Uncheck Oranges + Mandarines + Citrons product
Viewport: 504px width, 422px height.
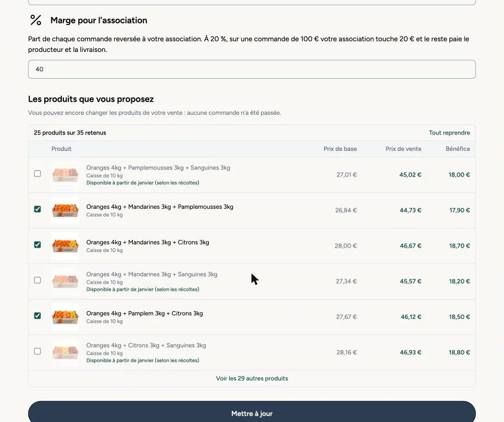(x=38, y=244)
